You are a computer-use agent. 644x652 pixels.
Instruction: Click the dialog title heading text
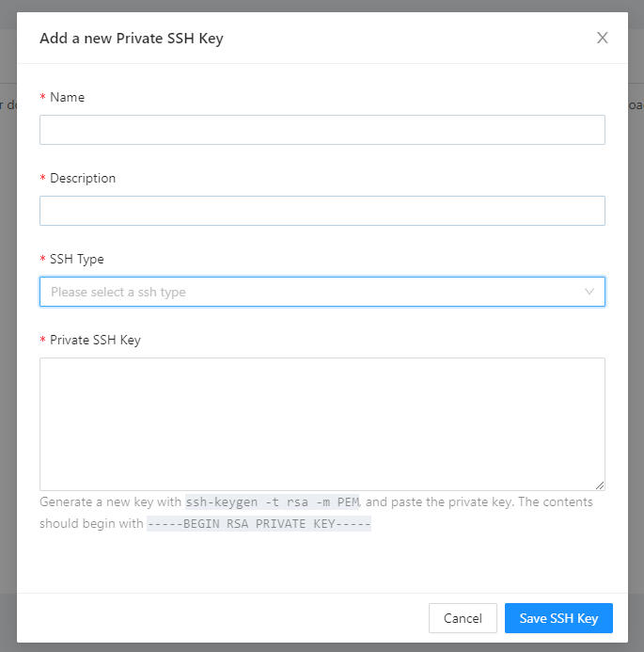pyautogui.click(x=132, y=39)
